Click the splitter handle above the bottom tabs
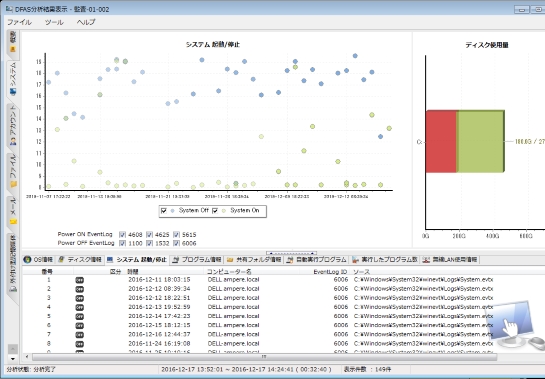This screenshot has width=545, height=379. point(291,253)
